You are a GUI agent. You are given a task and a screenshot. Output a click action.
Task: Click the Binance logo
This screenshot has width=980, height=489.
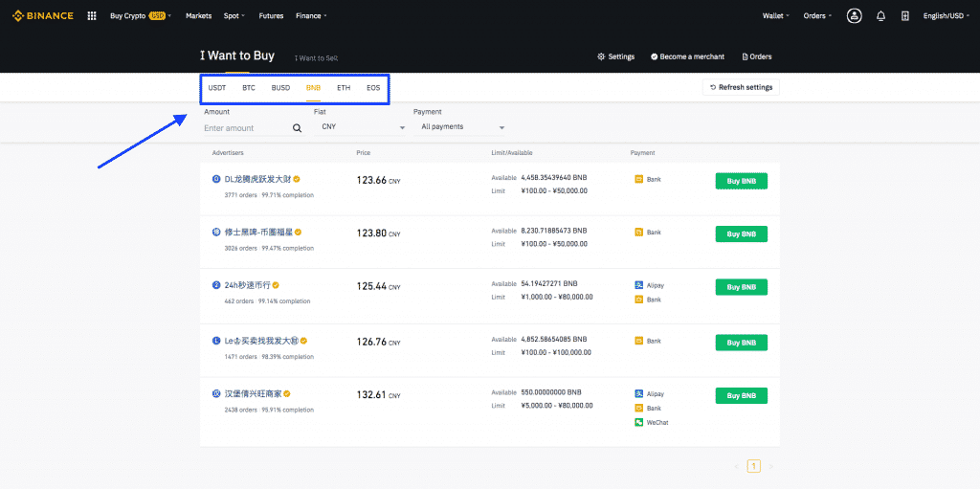tap(42, 15)
